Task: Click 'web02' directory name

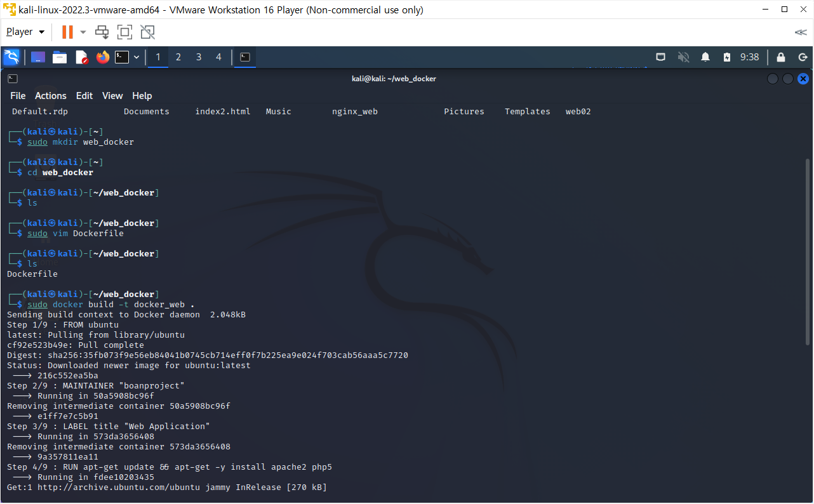Action: 578,112
